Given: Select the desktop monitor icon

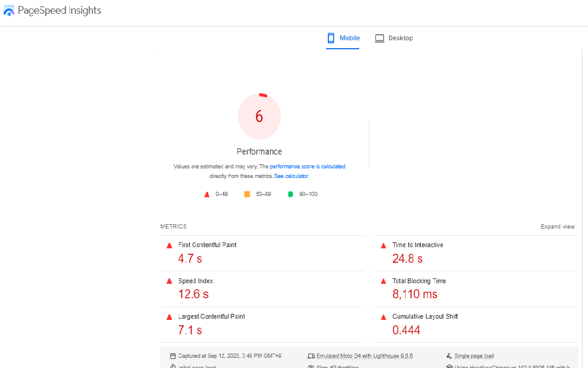Looking at the screenshot, I should pyautogui.click(x=379, y=37).
